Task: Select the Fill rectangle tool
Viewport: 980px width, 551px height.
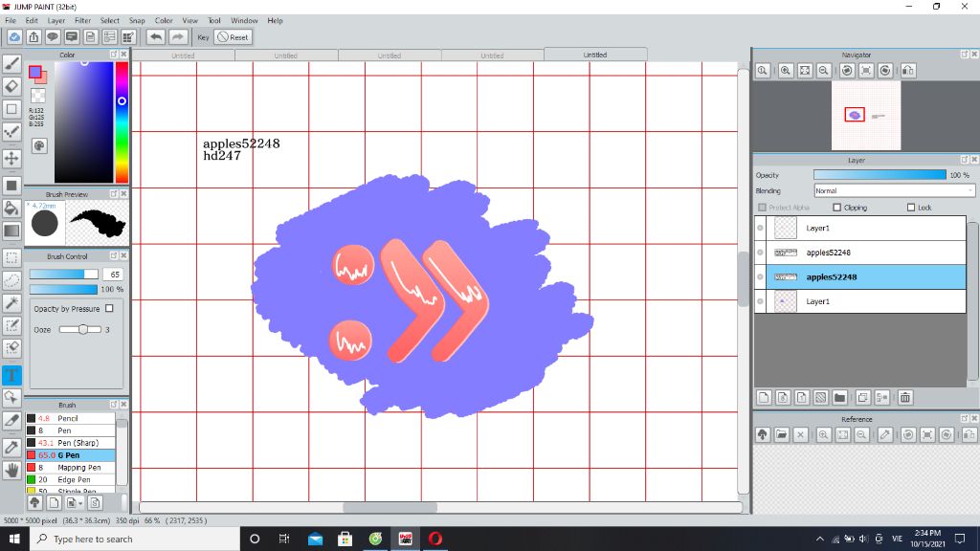Action: coord(11,186)
